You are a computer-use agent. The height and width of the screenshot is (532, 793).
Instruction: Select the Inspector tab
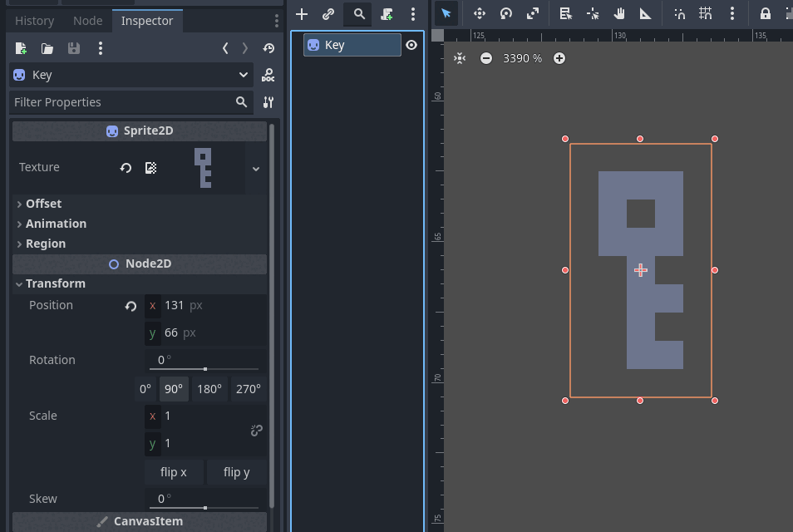pyautogui.click(x=147, y=21)
